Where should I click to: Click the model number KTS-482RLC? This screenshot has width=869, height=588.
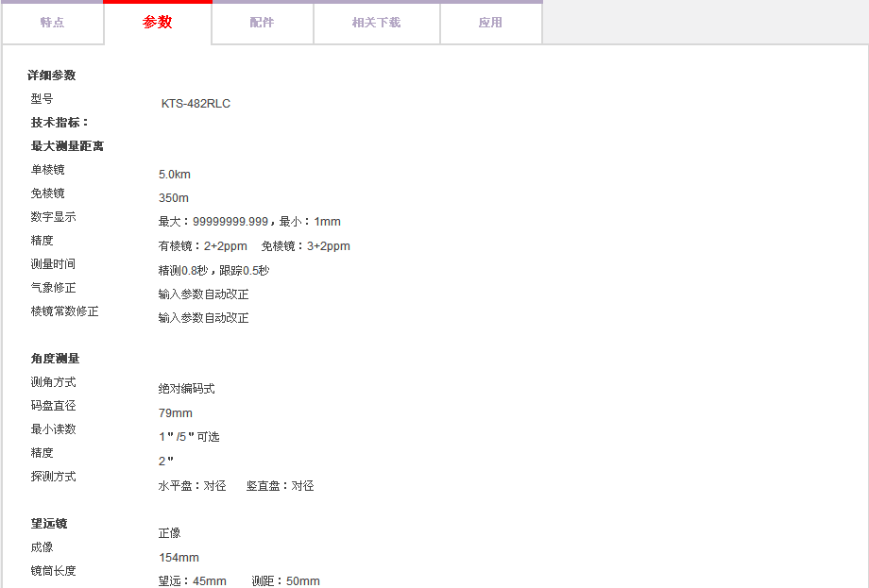pos(196,104)
